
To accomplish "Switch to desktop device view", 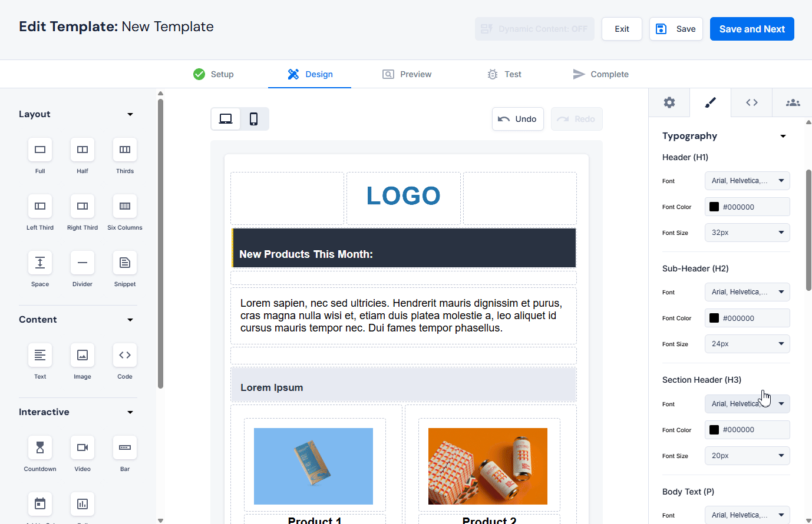I will 226,119.
